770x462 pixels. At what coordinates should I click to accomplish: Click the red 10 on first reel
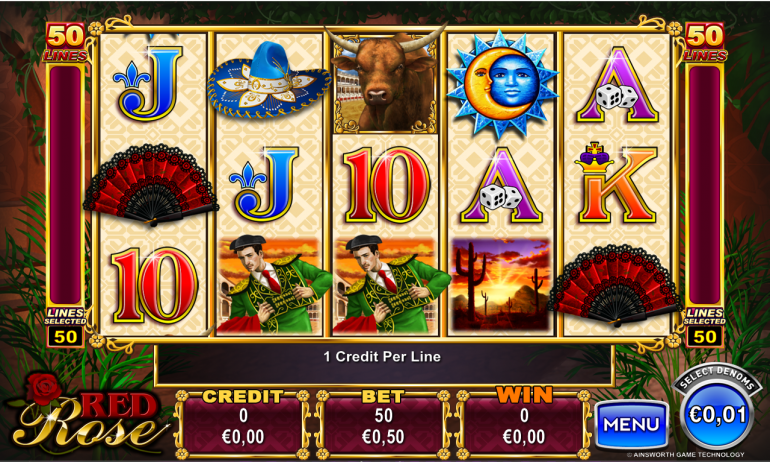154,285
